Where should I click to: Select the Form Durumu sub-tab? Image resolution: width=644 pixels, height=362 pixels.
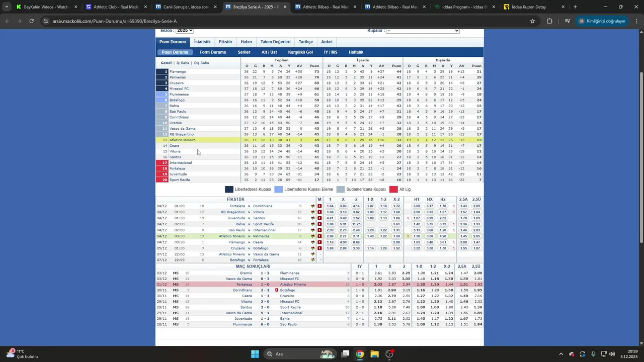click(x=213, y=52)
